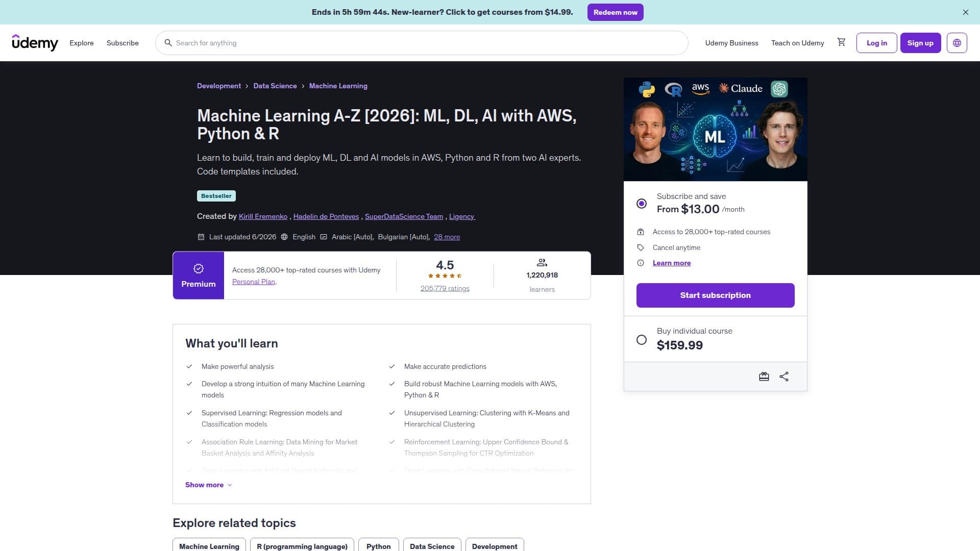Expand 28 more subtitle languages
This screenshot has width=980, height=551.
(447, 237)
